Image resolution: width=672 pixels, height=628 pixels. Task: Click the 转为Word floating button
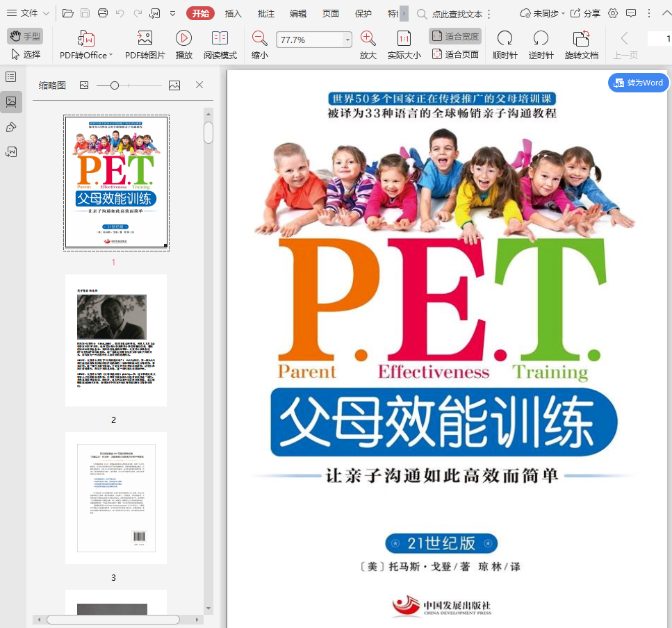tap(638, 83)
